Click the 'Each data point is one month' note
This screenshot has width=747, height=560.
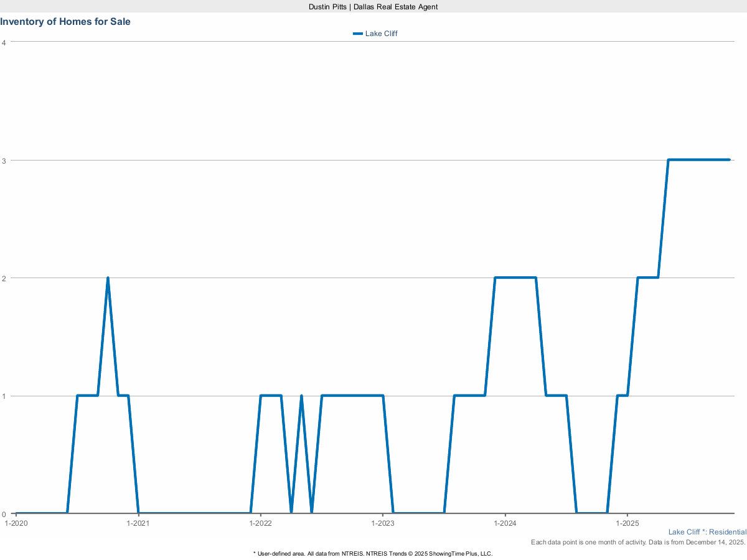[x=638, y=543]
